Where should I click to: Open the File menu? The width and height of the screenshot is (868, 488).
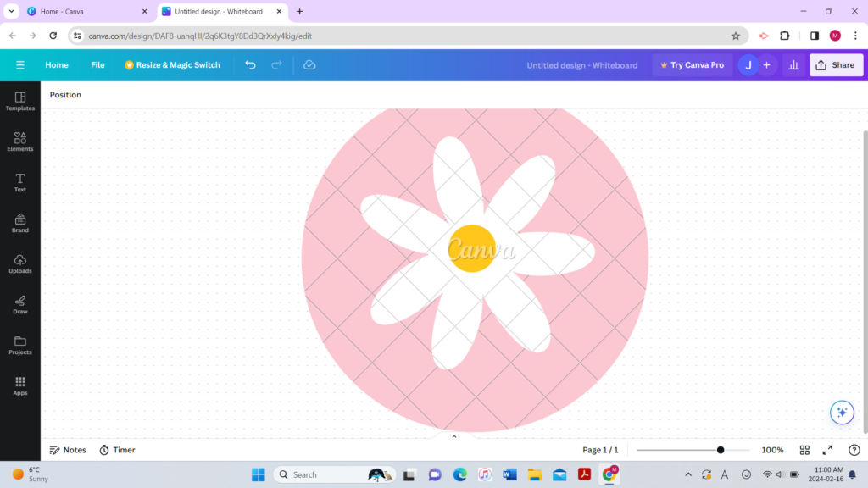coord(97,65)
